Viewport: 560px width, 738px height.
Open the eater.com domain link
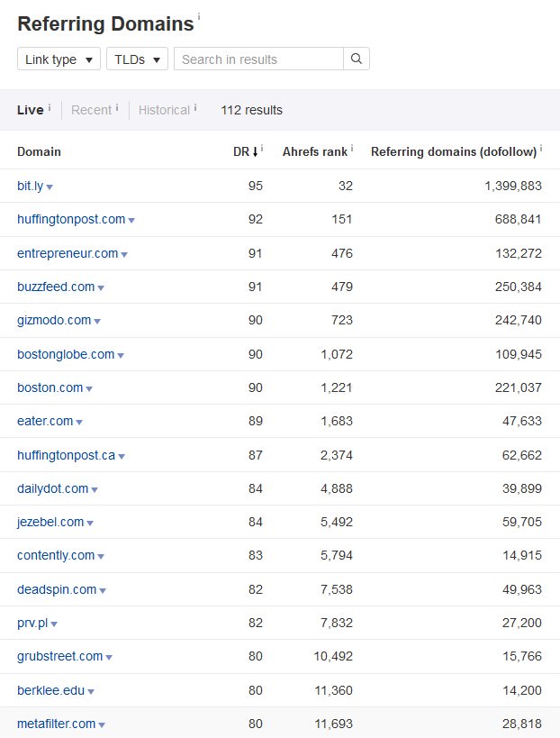tap(45, 421)
